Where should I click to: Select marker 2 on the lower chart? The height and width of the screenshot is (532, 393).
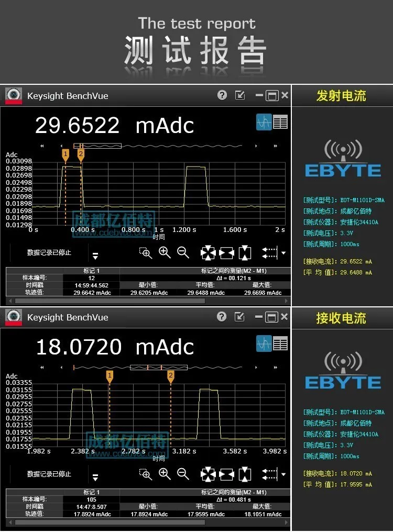click(170, 375)
